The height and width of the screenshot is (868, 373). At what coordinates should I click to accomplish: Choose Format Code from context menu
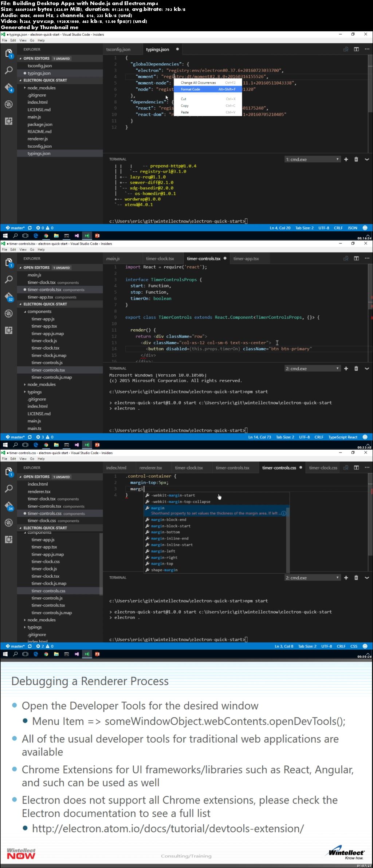point(208,89)
